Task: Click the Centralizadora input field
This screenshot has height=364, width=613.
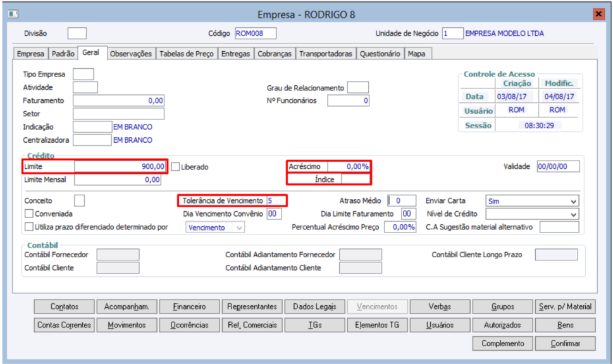Action: click(x=92, y=140)
